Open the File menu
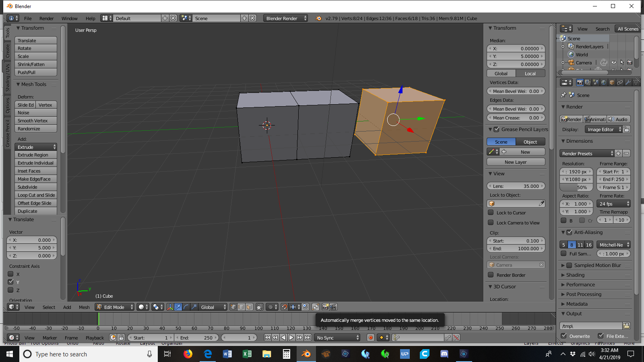 [x=28, y=19]
